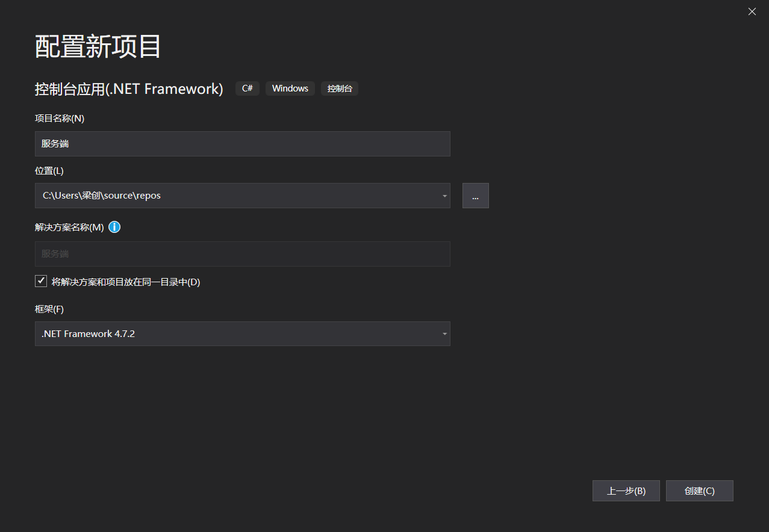Go back with the 上一步(B) button
The height and width of the screenshot is (532, 769).
tap(626, 490)
